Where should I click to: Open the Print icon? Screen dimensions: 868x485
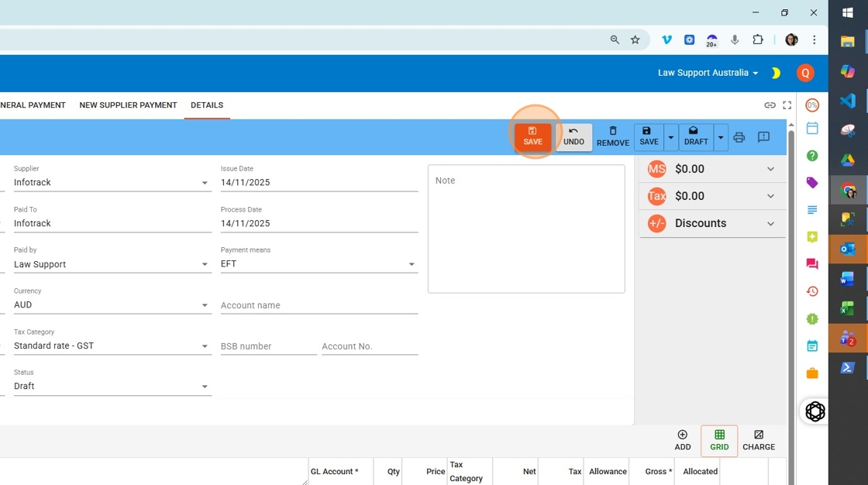739,136
